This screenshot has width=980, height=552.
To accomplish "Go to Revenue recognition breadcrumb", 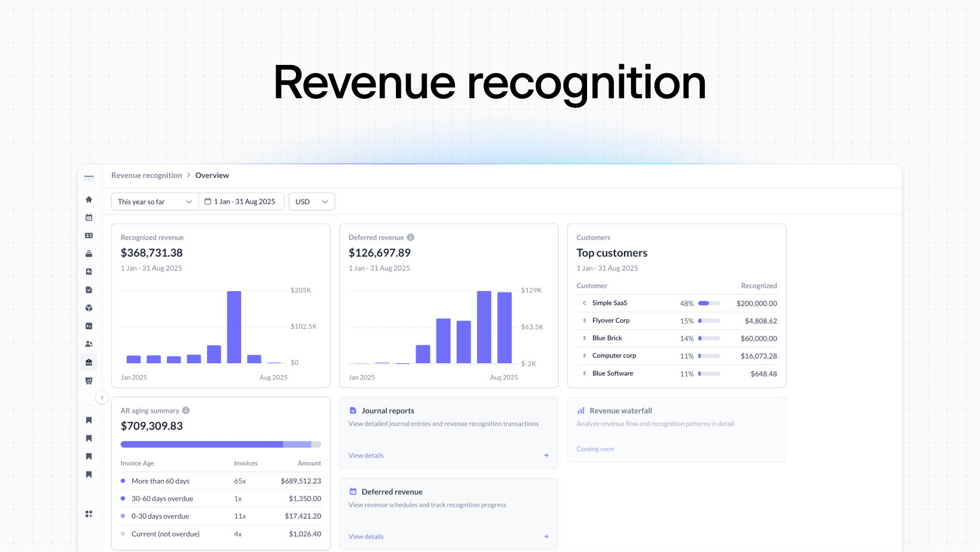I will coord(146,176).
